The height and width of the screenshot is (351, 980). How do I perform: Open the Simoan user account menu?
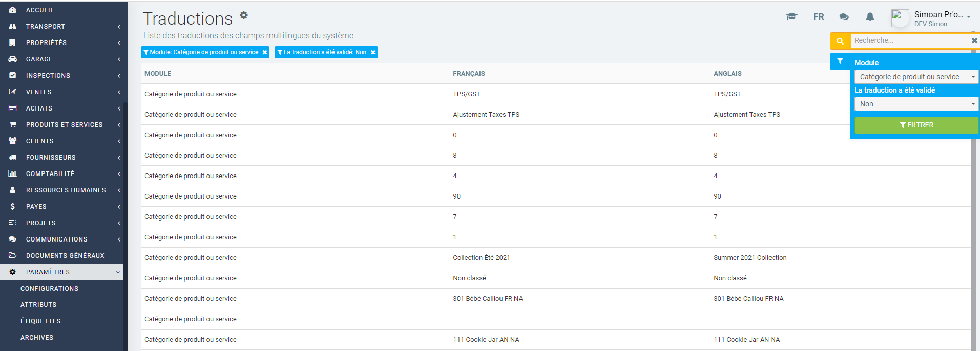[x=942, y=15]
